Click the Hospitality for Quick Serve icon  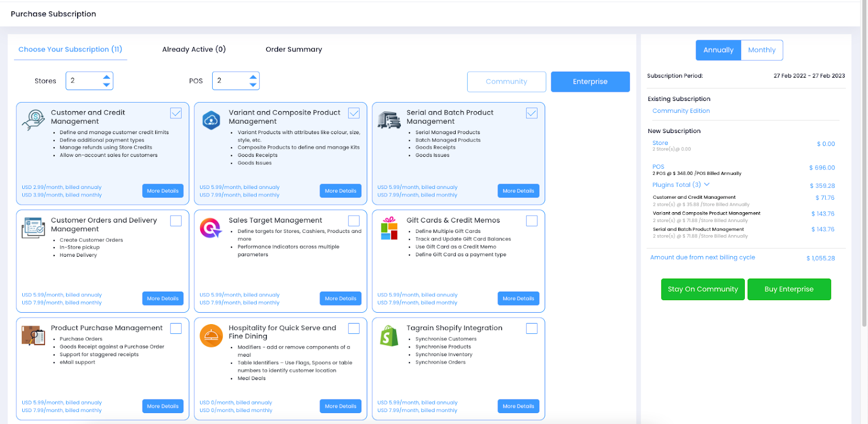211,336
